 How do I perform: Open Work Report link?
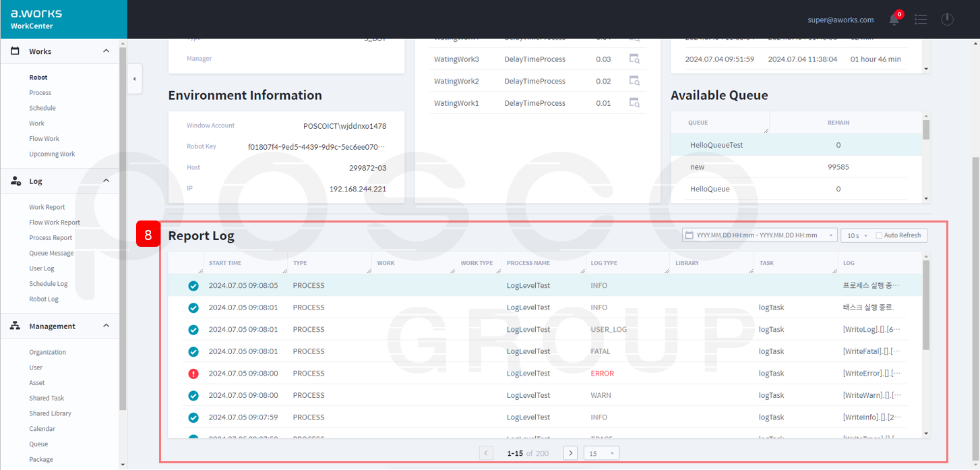point(47,207)
